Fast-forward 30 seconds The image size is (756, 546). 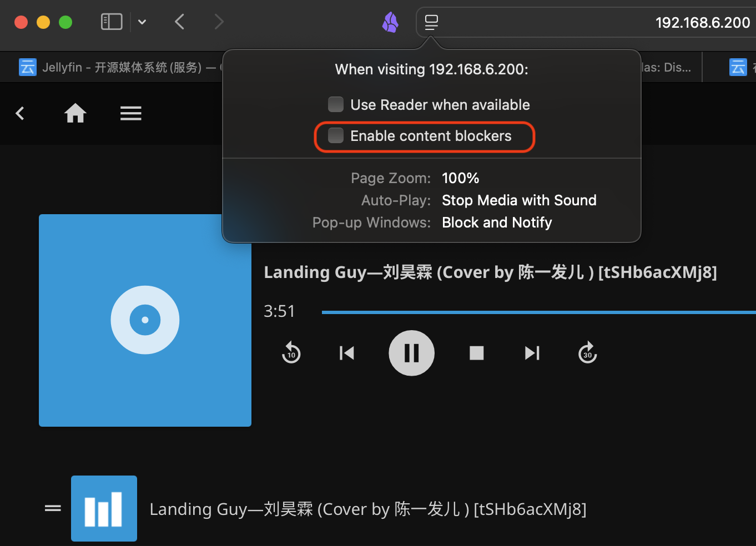pyautogui.click(x=588, y=353)
